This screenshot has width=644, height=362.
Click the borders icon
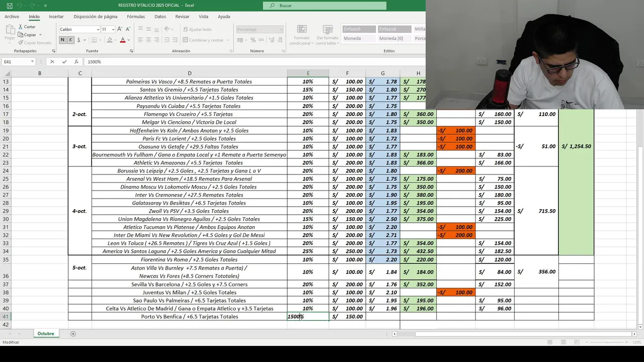(94, 40)
